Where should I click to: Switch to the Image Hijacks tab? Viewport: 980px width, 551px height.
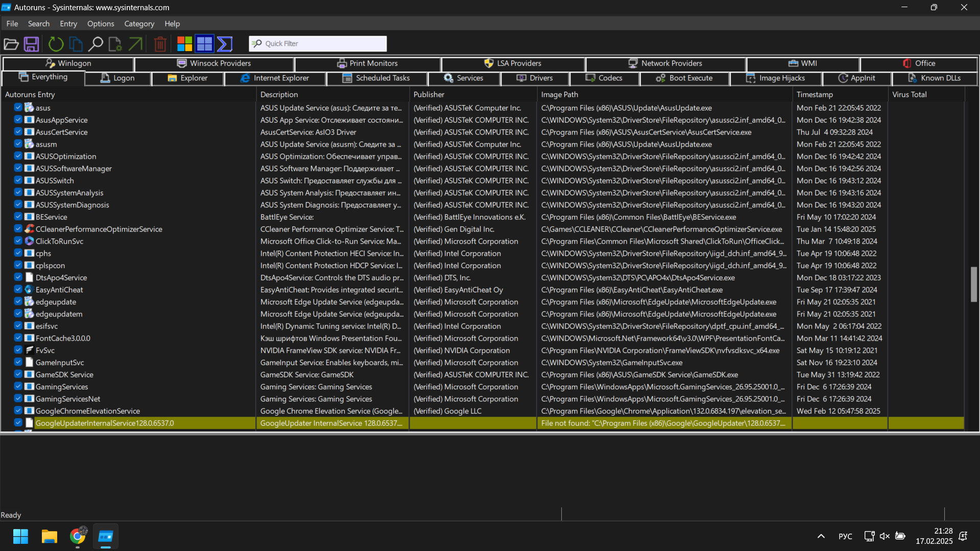click(775, 78)
